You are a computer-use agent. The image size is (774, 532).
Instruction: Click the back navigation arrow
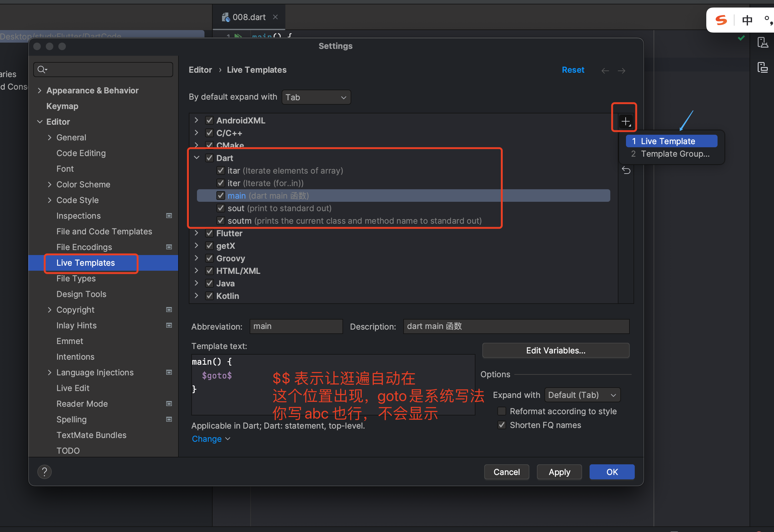pos(605,70)
